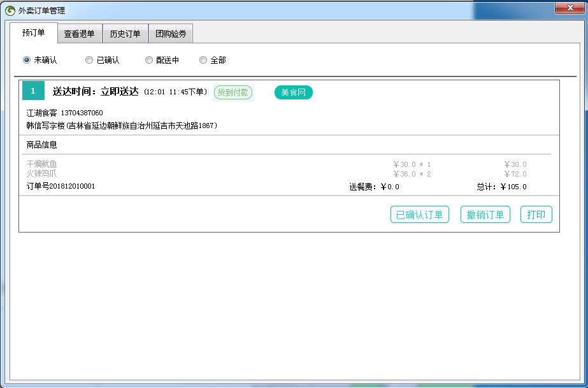Screen dimensions: 588x388
Task: Open the 历史订单 tab
Action: (125, 34)
